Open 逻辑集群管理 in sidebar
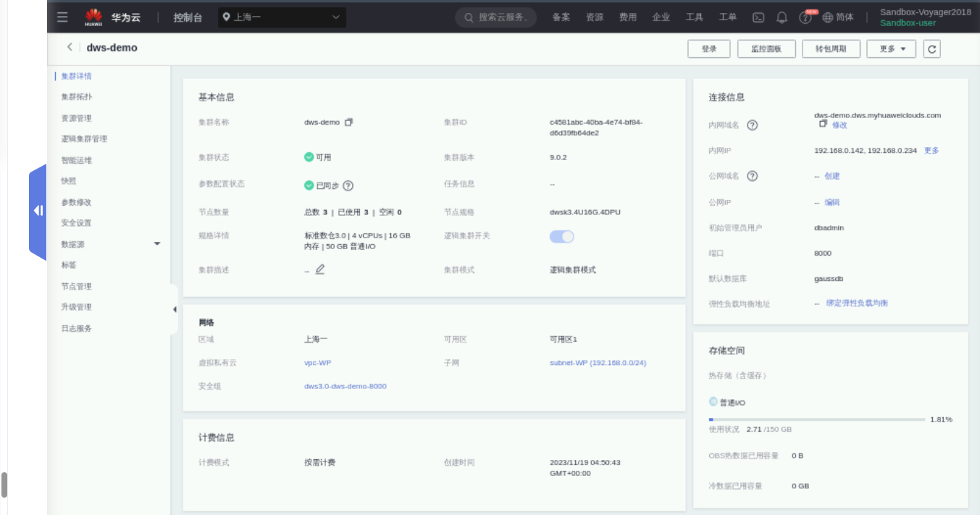The height and width of the screenshot is (515, 980). tap(84, 139)
